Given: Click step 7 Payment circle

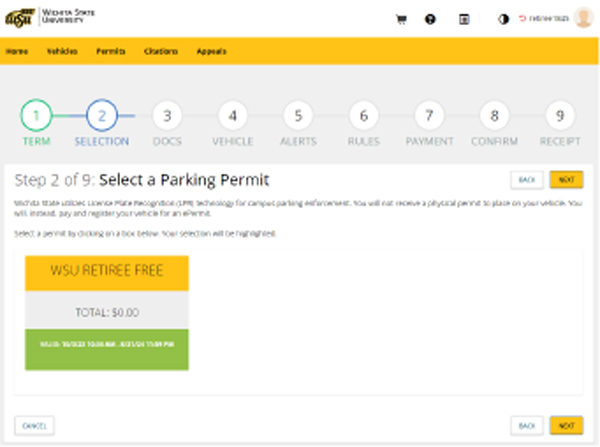Looking at the screenshot, I should (x=429, y=115).
